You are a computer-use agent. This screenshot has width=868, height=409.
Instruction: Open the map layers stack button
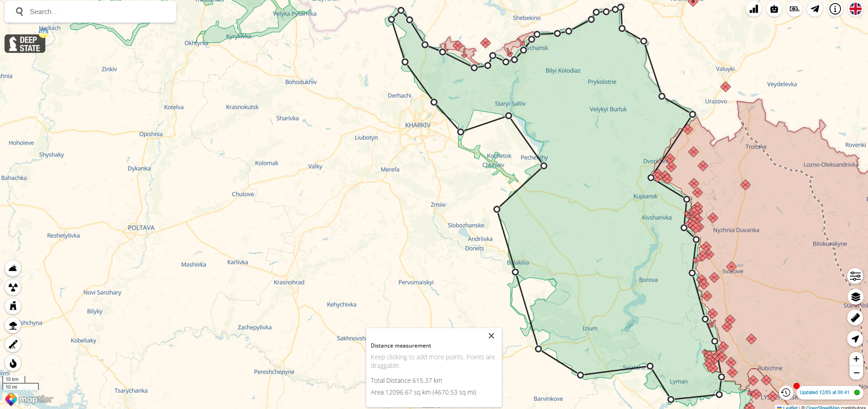[855, 297]
